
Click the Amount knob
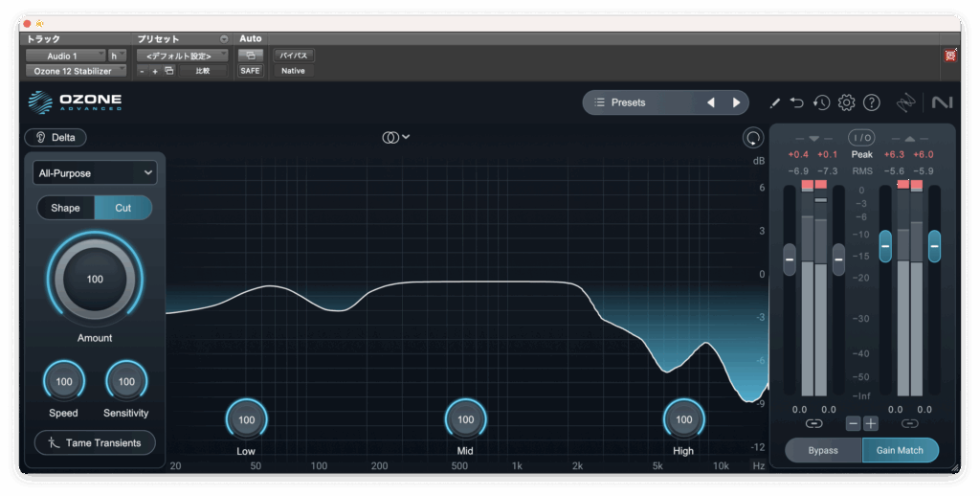95,280
